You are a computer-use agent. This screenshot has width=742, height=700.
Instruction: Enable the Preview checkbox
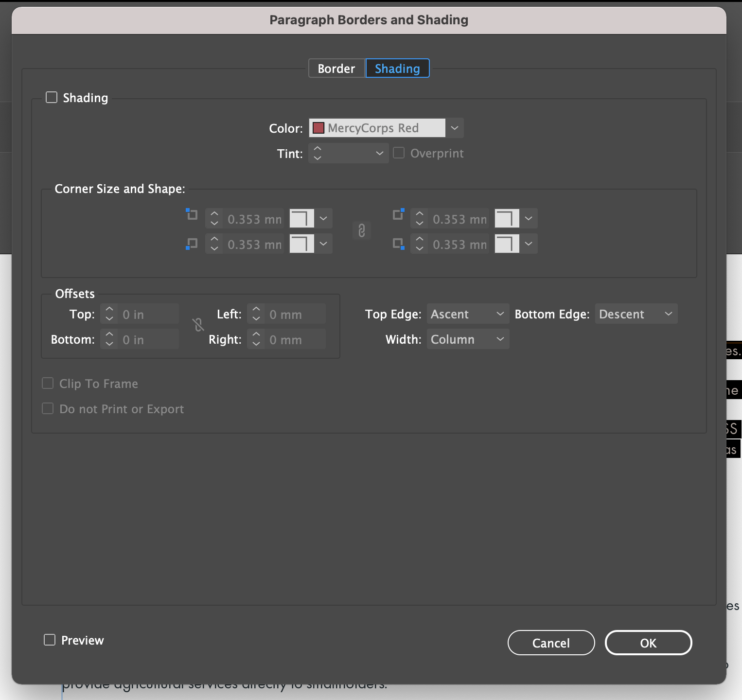(x=50, y=640)
